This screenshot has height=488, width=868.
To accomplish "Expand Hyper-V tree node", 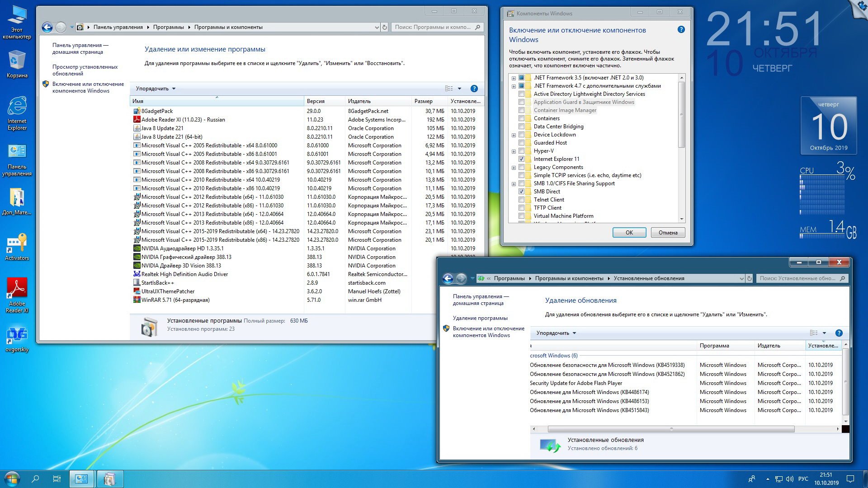I will click(514, 151).
